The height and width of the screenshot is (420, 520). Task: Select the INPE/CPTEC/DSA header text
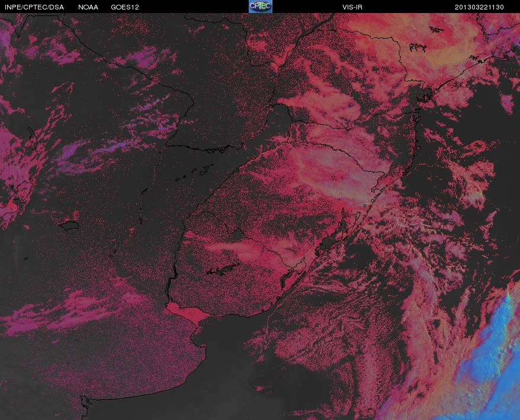tap(34, 7)
